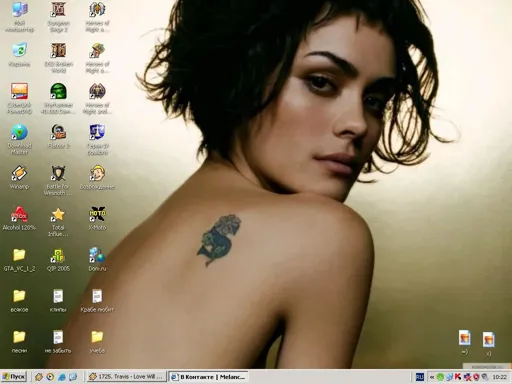Select the Warhammer 40.000 Dawn shortcut
This screenshot has height=384, width=512.
click(58, 99)
